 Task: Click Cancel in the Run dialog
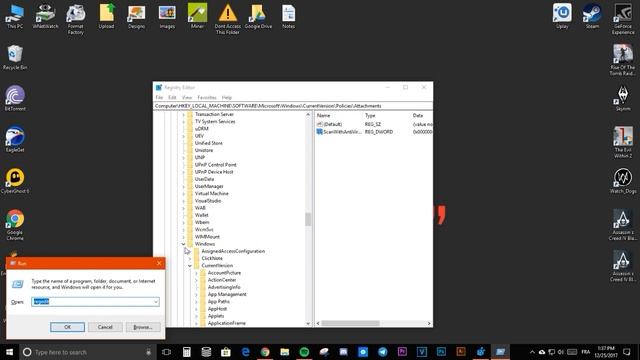[105, 327]
